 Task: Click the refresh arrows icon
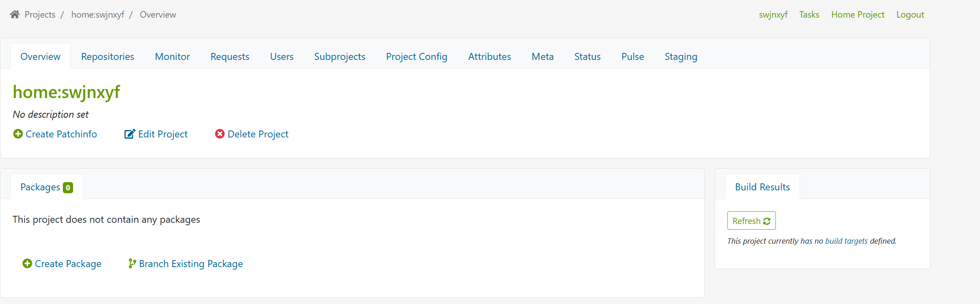767,221
